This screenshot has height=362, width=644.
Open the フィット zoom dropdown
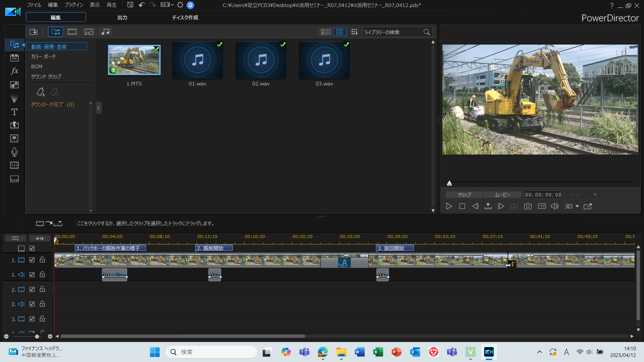(x=583, y=195)
